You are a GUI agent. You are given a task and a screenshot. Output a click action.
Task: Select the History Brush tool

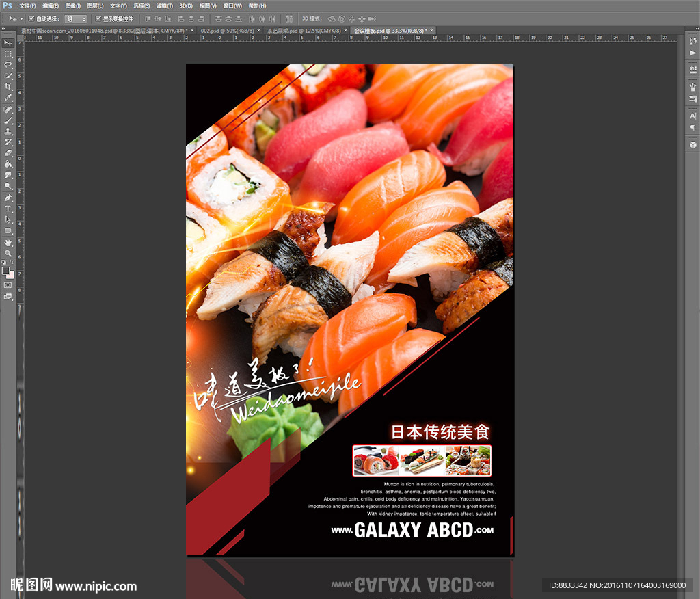[8, 142]
